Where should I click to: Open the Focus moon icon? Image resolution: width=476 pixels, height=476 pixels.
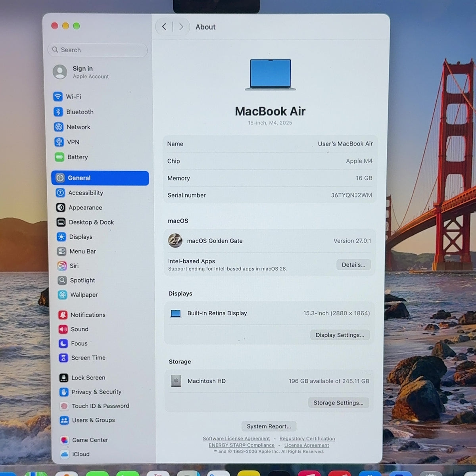[63, 344]
